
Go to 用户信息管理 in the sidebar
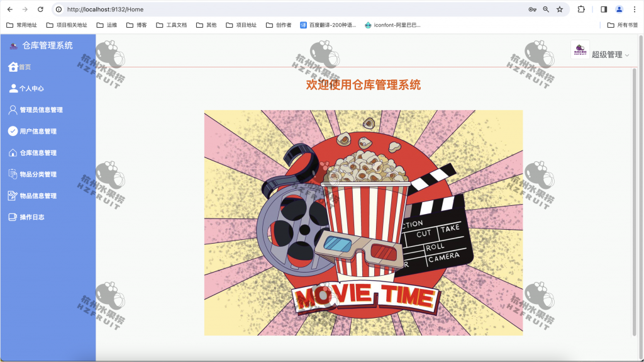point(48,131)
